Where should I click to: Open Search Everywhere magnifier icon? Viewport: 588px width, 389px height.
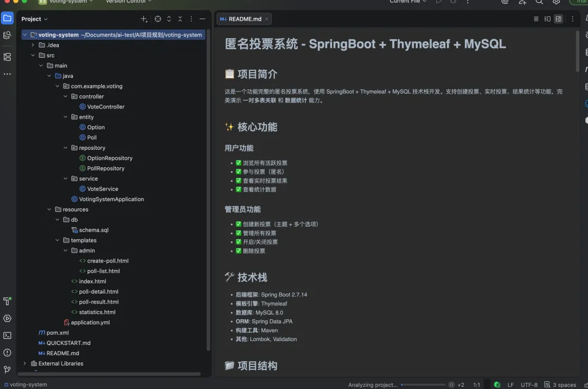tap(539, 2)
